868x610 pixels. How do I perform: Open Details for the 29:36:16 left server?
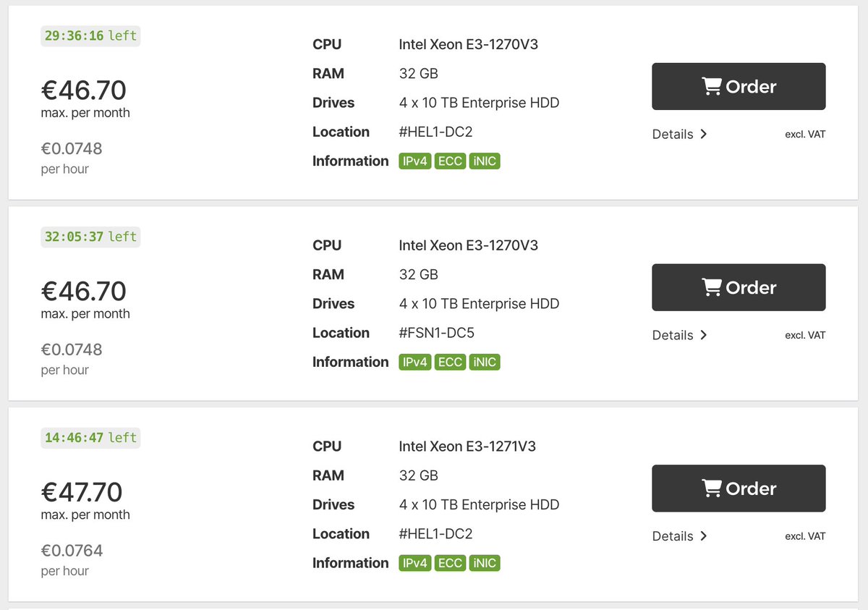pyautogui.click(x=679, y=134)
